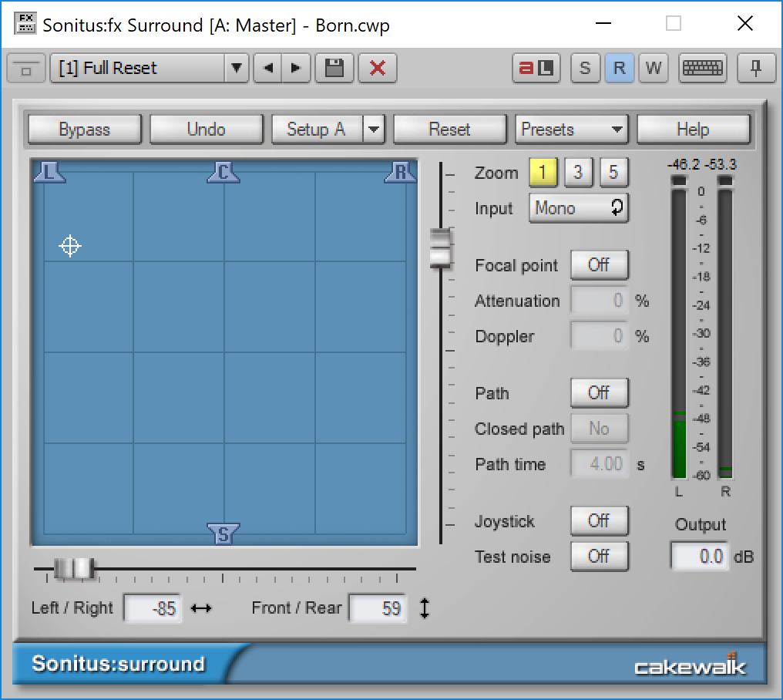Toggle the Focal point Off button
The height and width of the screenshot is (700, 783).
point(599,264)
